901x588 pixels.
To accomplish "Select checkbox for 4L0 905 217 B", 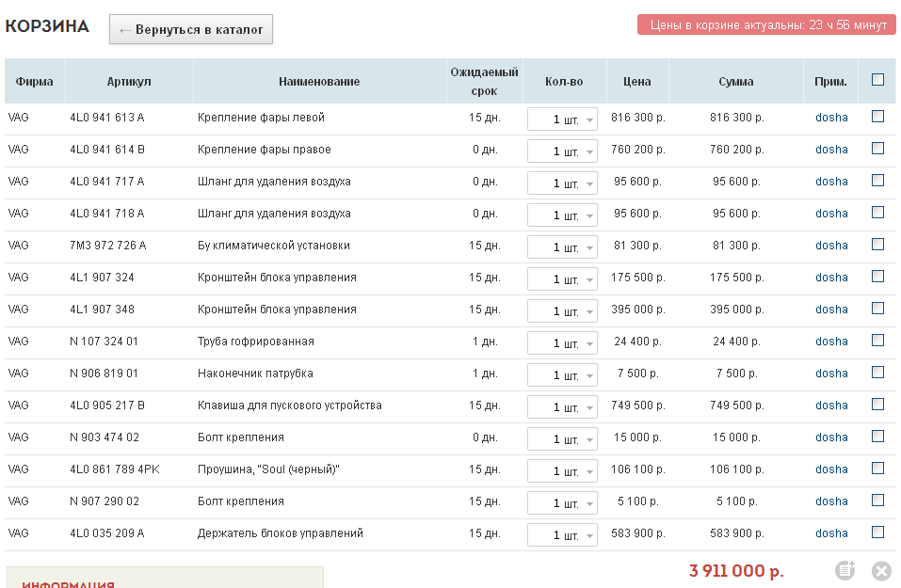I will (x=877, y=405).
